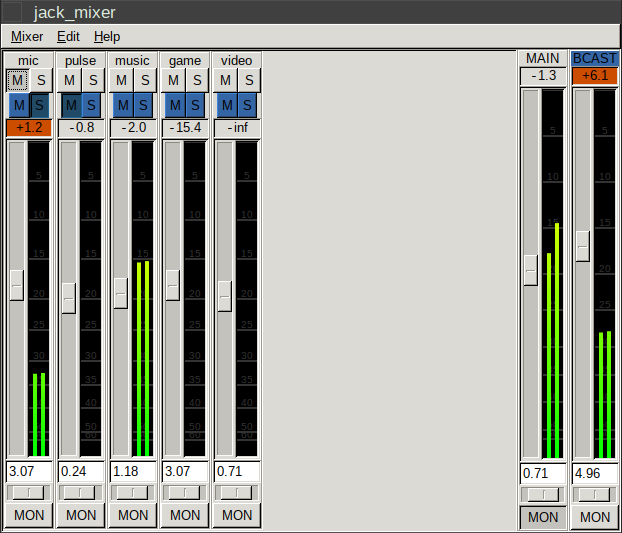The height and width of the screenshot is (533, 622).
Task: Enable MON on pulse channel
Action: tap(81, 515)
